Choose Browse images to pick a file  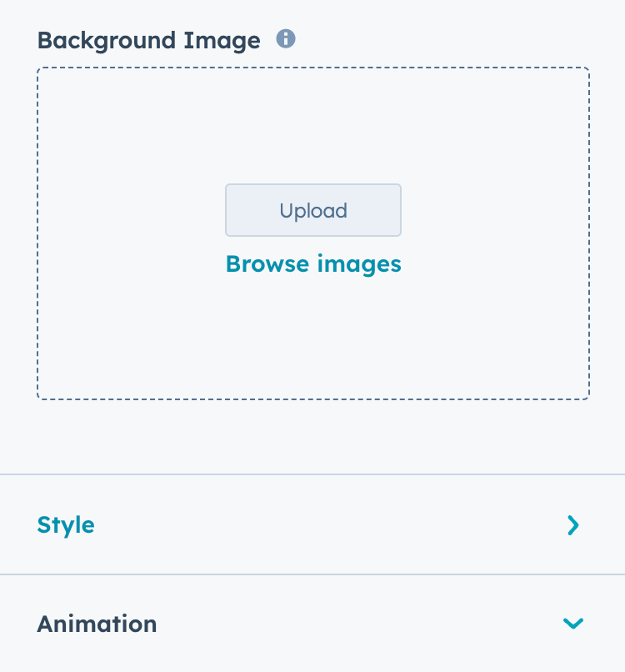click(x=312, y=263)
